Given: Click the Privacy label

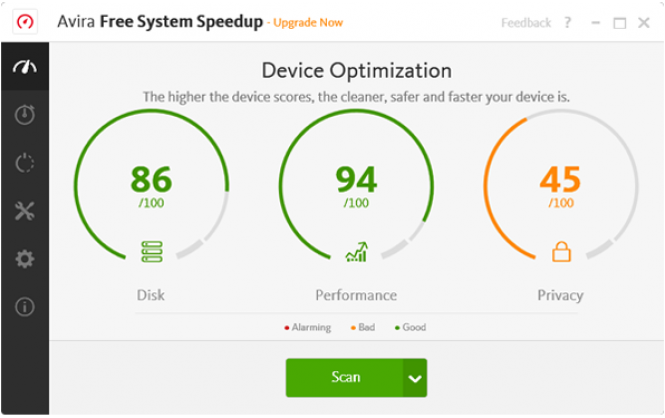Looking at the screenshot, I should pos(560,295).
